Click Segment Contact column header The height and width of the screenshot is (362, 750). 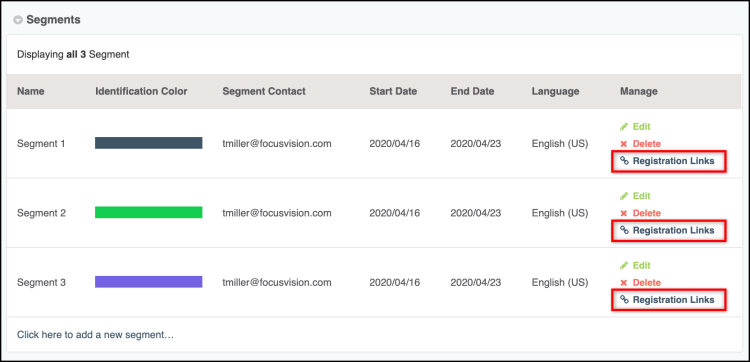(x=264, y=91)
